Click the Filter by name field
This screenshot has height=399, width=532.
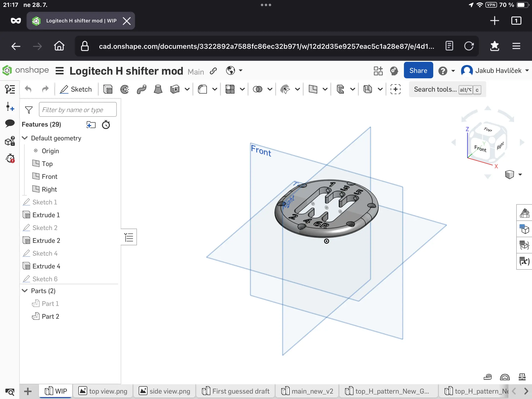pyautogui.click(x=78, y=110)
